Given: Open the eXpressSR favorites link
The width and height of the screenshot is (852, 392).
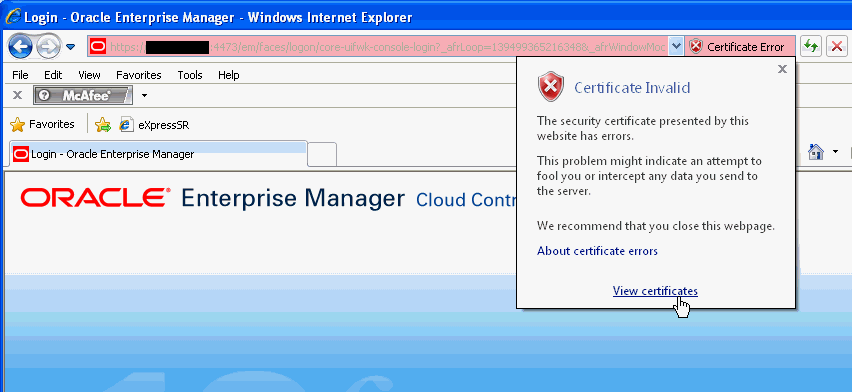Looking at the screenshot, I should pyautogui.click(x=155, y=125).
